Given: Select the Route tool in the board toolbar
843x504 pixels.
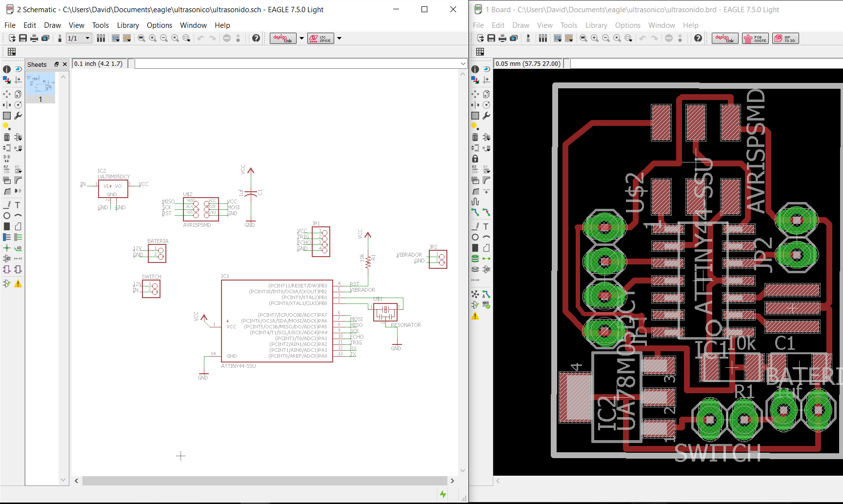Looking at the screenshot, I should 475,212.
